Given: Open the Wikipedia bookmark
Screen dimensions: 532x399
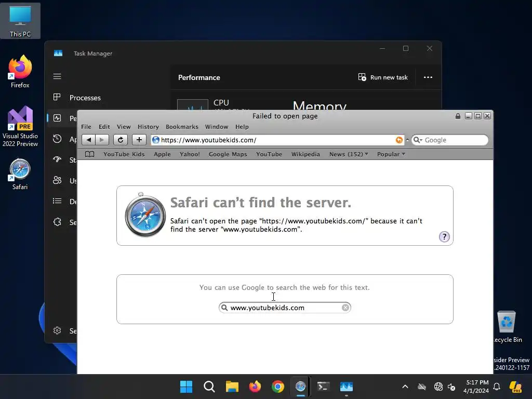Looking at the screenshot, I should (x=305, y=154).
